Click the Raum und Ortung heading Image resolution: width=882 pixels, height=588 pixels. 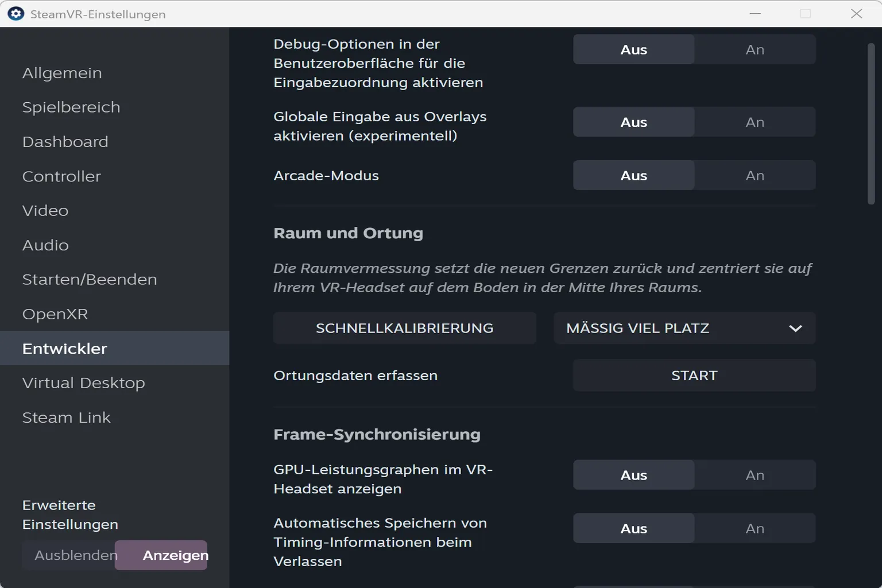coord(349,233)
